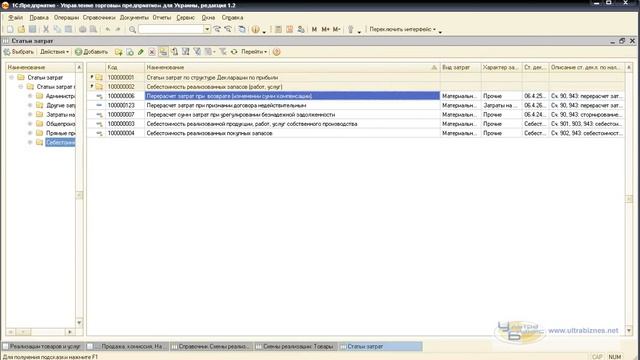Click the Paste icon in main toolbar
This screenshot has width=640, height=360.
tap(68, 29)
